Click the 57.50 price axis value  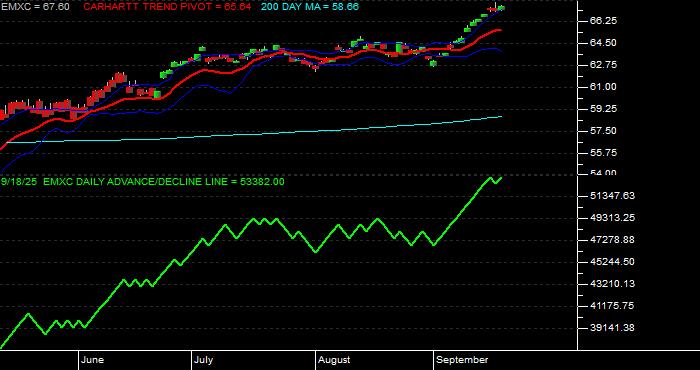tap(604, 131)
